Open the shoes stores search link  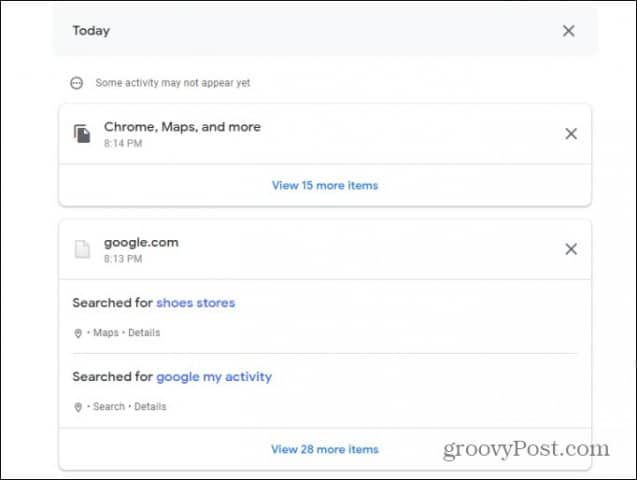click(196, 303)
